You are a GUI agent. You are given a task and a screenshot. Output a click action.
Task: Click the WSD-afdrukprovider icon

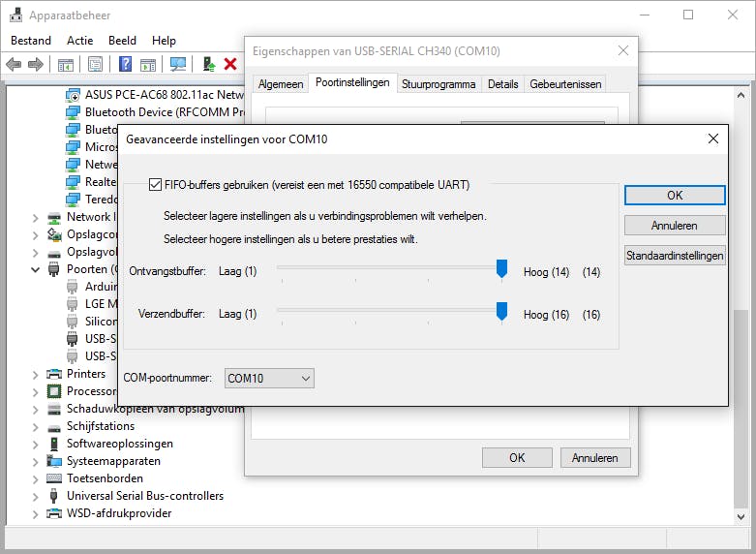tap(54, 513)
